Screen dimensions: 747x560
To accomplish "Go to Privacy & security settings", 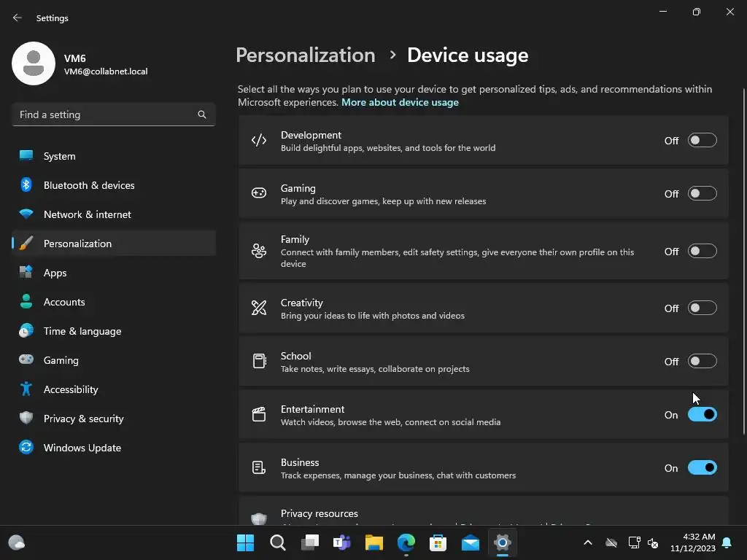I will (83, 419).
